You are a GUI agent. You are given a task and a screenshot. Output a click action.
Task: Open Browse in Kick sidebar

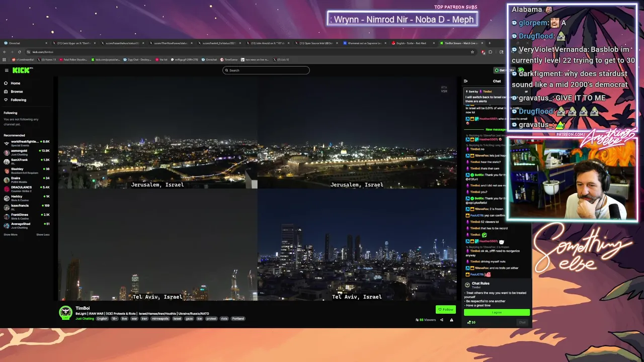coord(13,92)
